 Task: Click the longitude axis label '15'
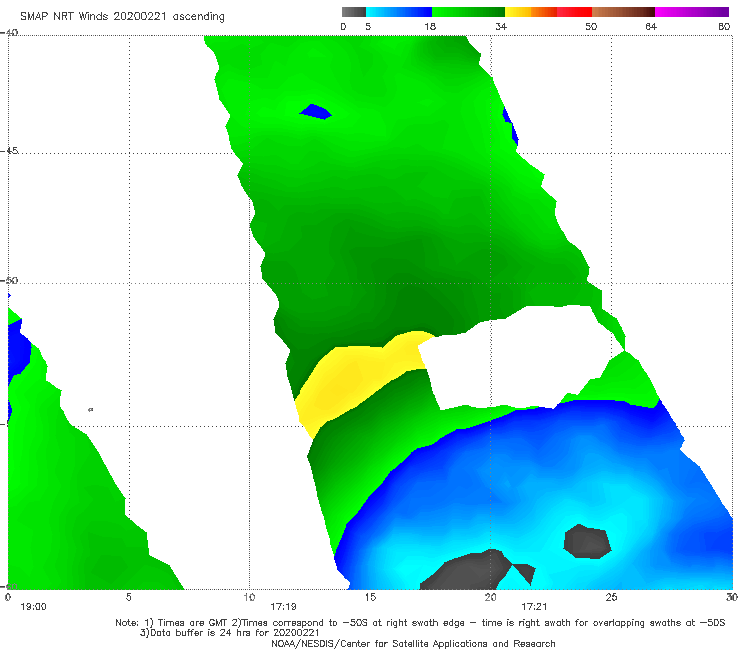tap(370, 597)
